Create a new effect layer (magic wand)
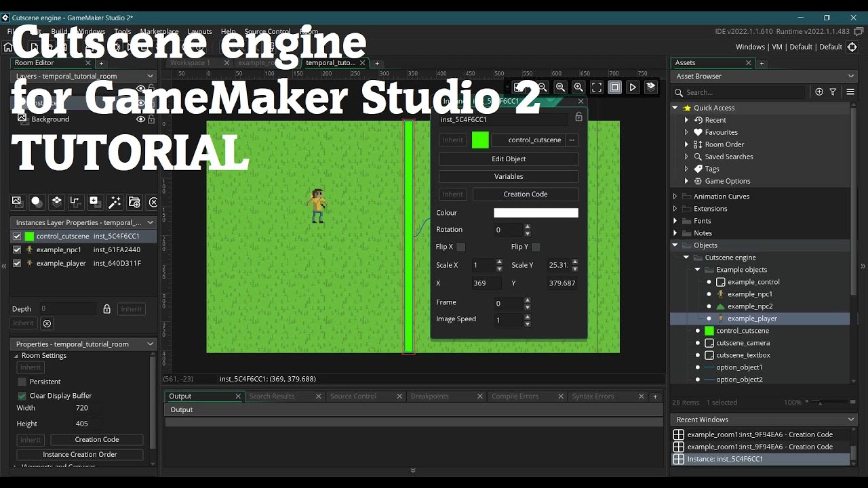This screenshot has width=868, height=488. point(115,201)
